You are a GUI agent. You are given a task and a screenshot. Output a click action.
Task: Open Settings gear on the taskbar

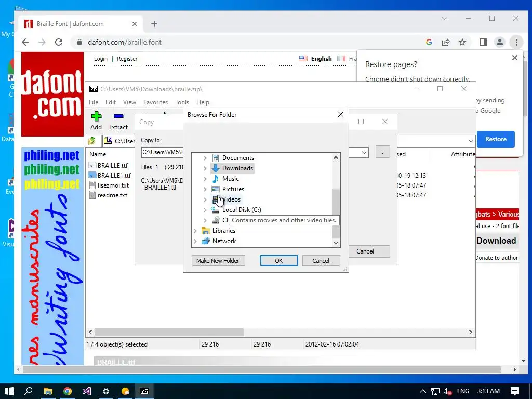point(106,391)
